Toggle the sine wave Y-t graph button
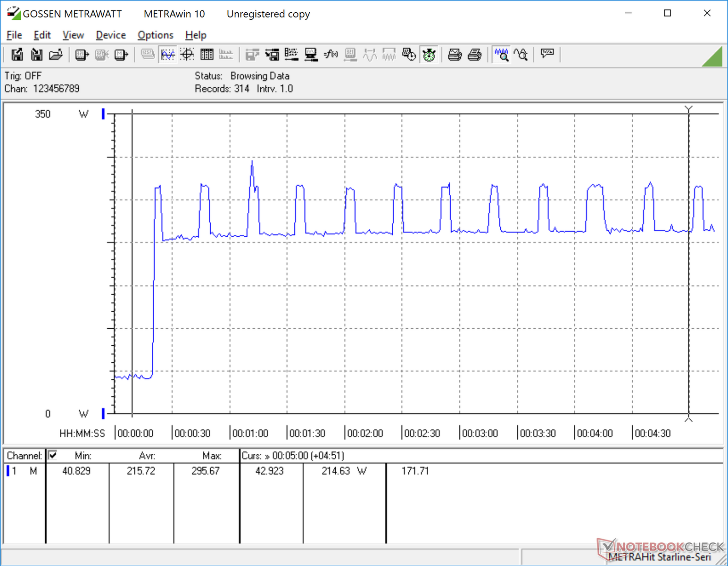The height and width of the screenshot is (566, 728). (x=168, y=55)
